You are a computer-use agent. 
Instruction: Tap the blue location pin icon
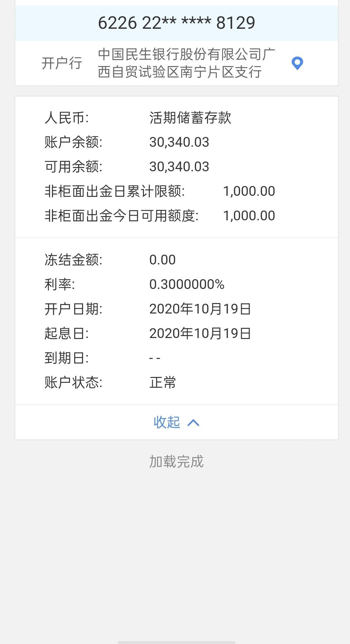click(297, 63)
